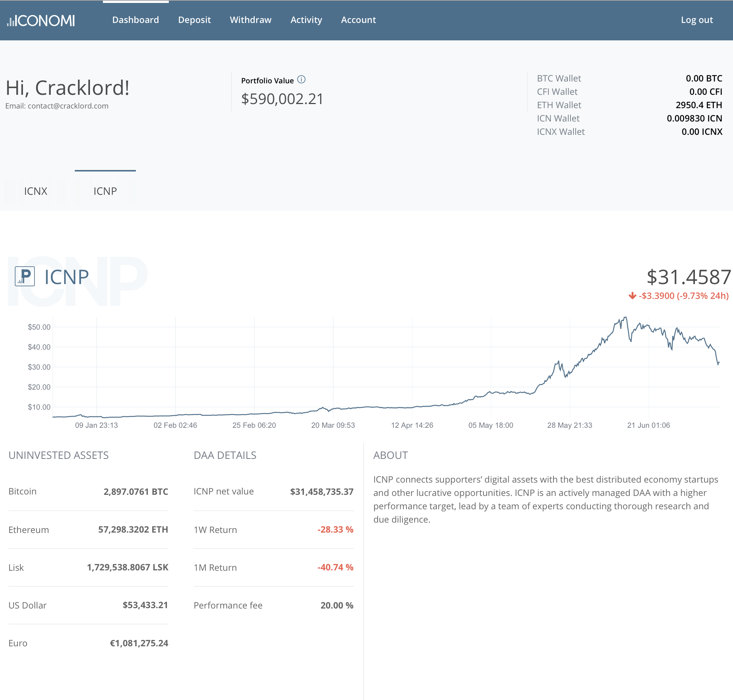The width and height of the screenshot is (733, 700).
Task: Click the email contact@cracklord.com
Action: click(68, 106)
